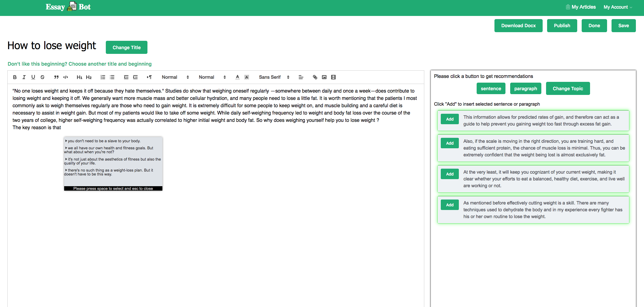Insert an image into the essay
This screenshot has width=644, height=307.
324,77
